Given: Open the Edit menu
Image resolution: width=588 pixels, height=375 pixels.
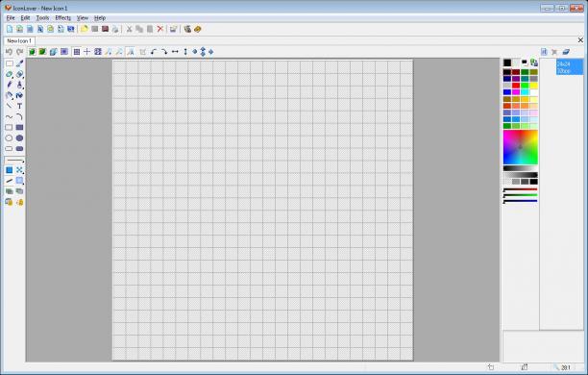Looking at the screenshot, I should click(25, 18).
